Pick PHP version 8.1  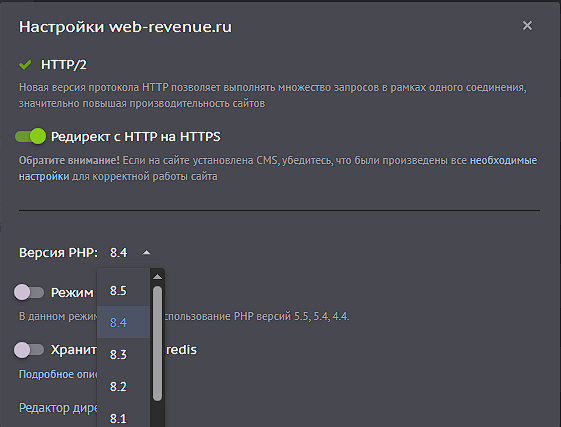click(123, 416)
